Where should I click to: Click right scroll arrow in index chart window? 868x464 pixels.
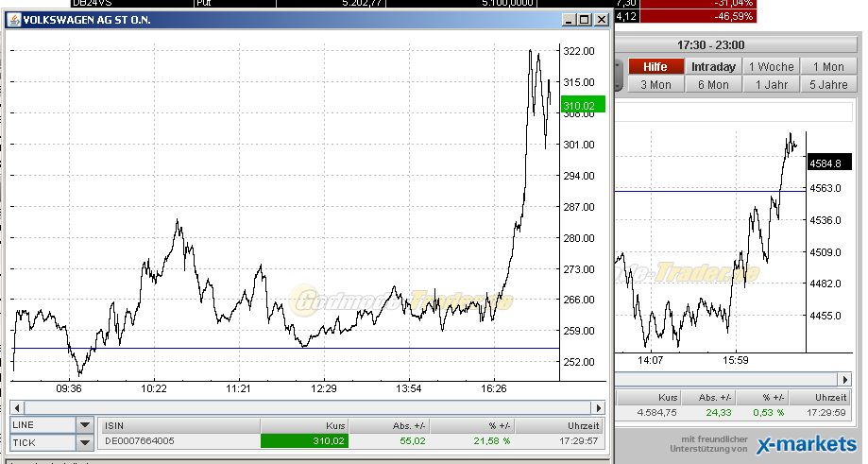(x=844, y=379)
